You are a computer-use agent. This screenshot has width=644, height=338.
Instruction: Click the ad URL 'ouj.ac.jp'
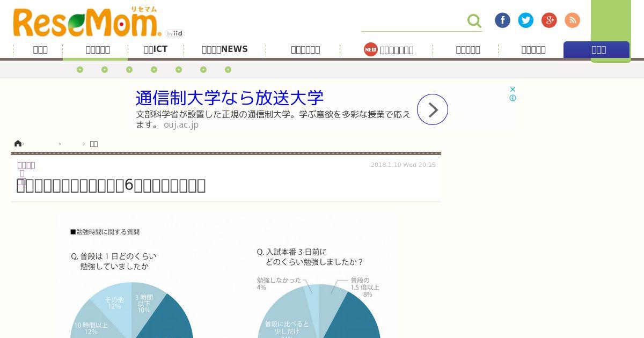click(181, 124)
